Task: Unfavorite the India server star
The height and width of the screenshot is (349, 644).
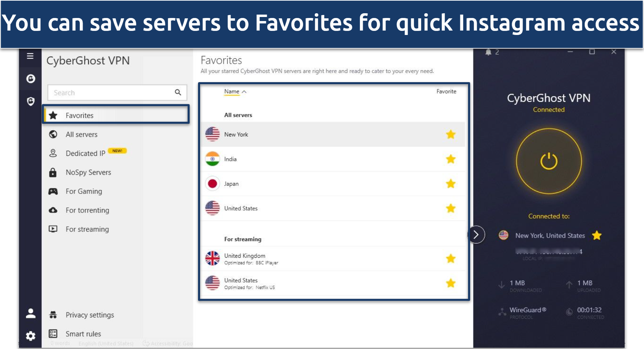Action: click(x=451, y=159)
